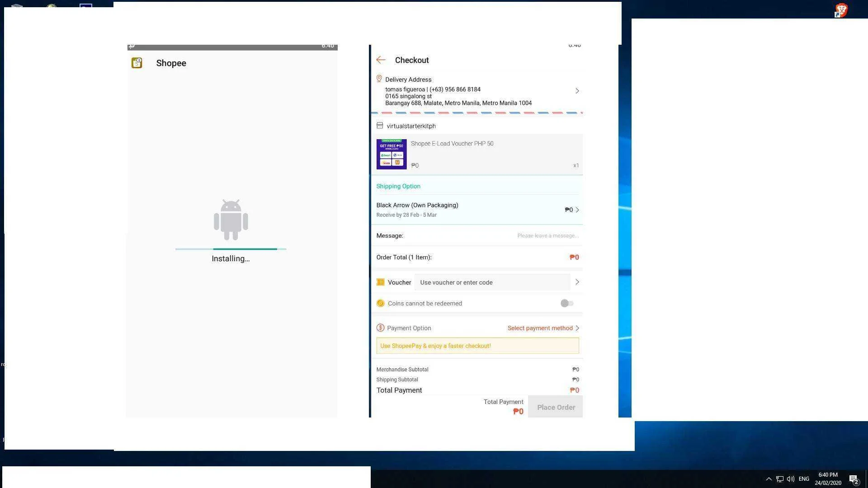The image size is (868, 488).
Task: Click the Voucher ticket icon
Action: click(380, 282)
